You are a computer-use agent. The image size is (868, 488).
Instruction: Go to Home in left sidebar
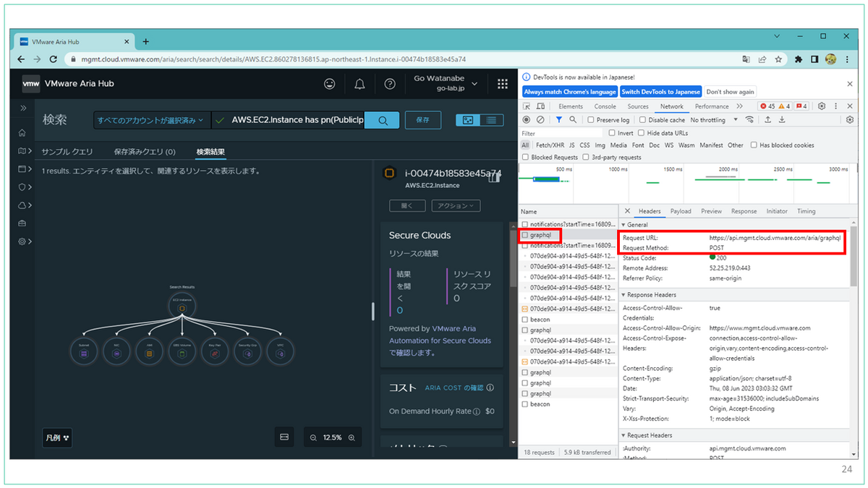tap(22, 133)
